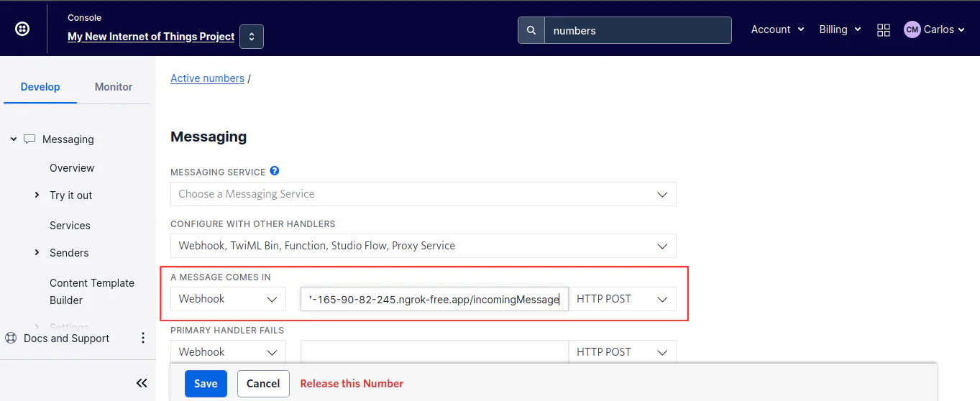This screenshot has height=401, width=980.
Task: Click the Cancel button
Action: point(263,384)
